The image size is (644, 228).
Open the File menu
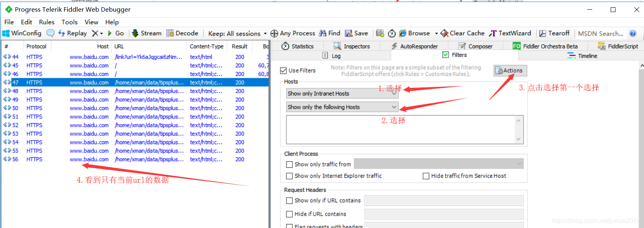click(x=9, y=22)
